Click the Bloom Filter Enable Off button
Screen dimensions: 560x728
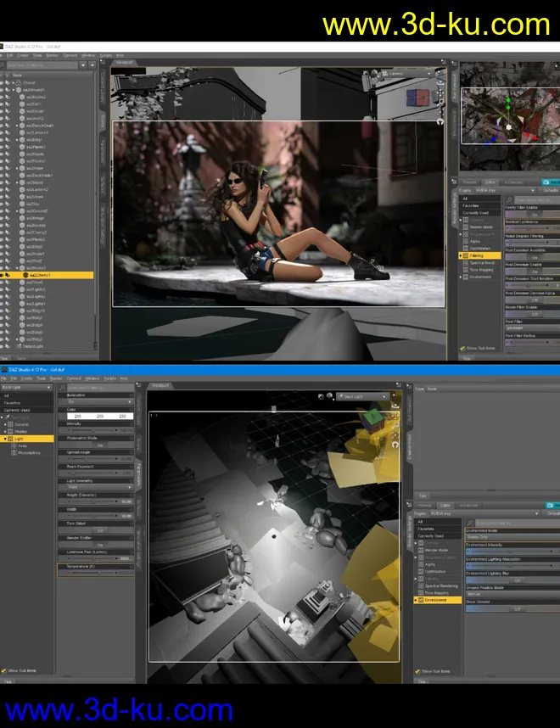click(535, 313)
